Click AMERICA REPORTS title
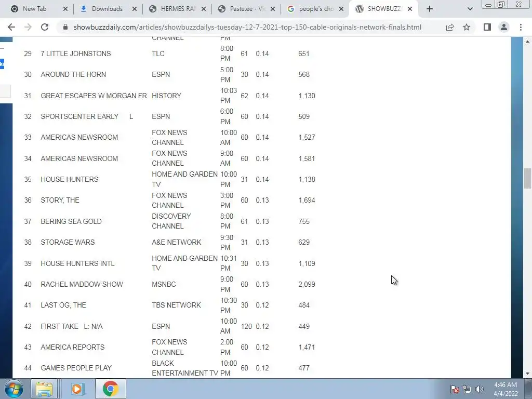532x399 pixels. coord(73,348)
